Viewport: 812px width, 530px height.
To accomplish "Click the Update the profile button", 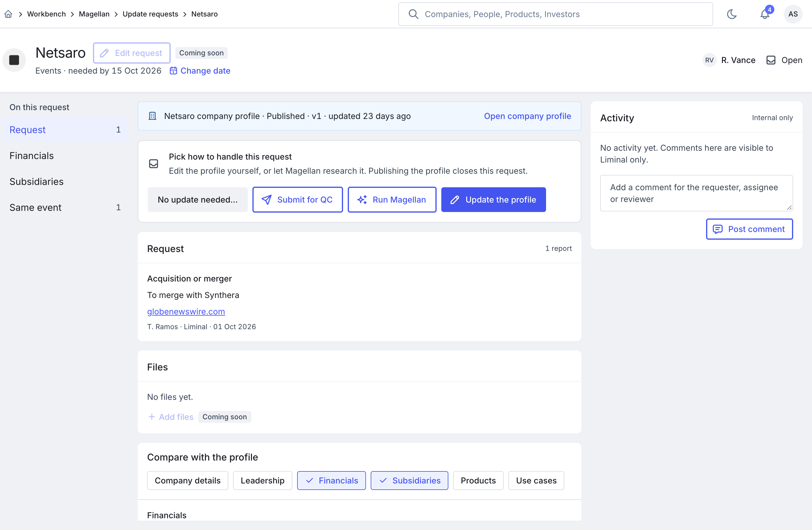I will 493,199.
